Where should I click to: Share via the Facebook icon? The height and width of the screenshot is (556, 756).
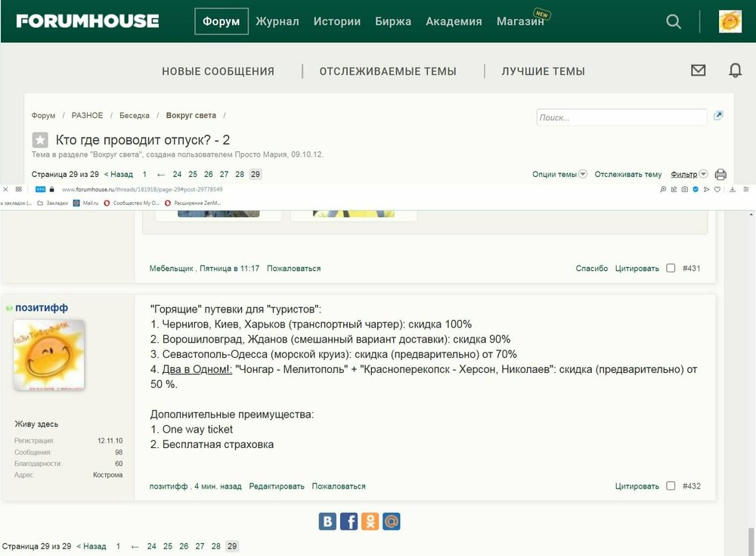tap(349, 521)
